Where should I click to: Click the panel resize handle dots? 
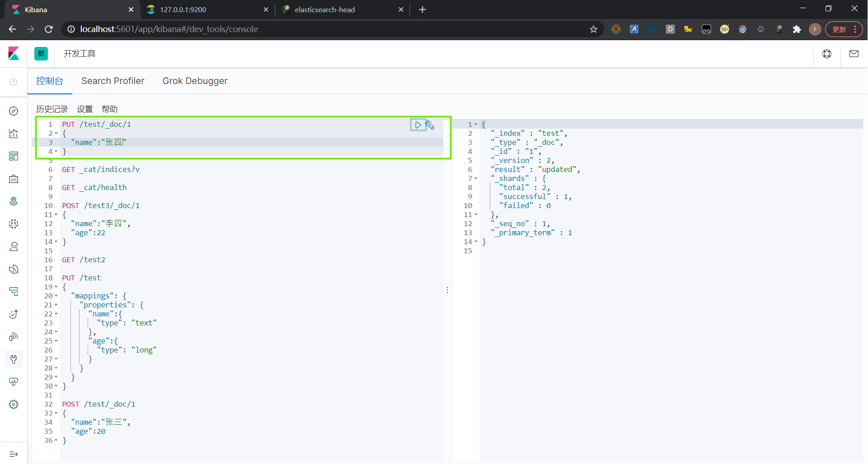(447, 290)
